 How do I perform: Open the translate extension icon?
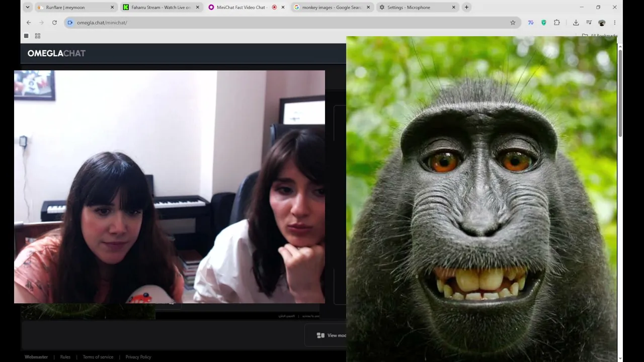point(531,23)
